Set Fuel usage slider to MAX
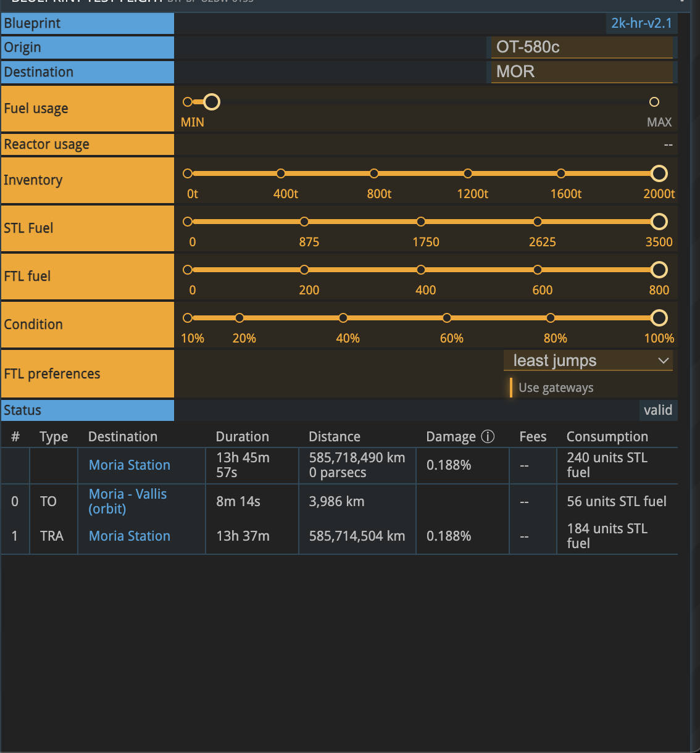The width and height of the screenshot is (700, 753). [x=654, y=102]
